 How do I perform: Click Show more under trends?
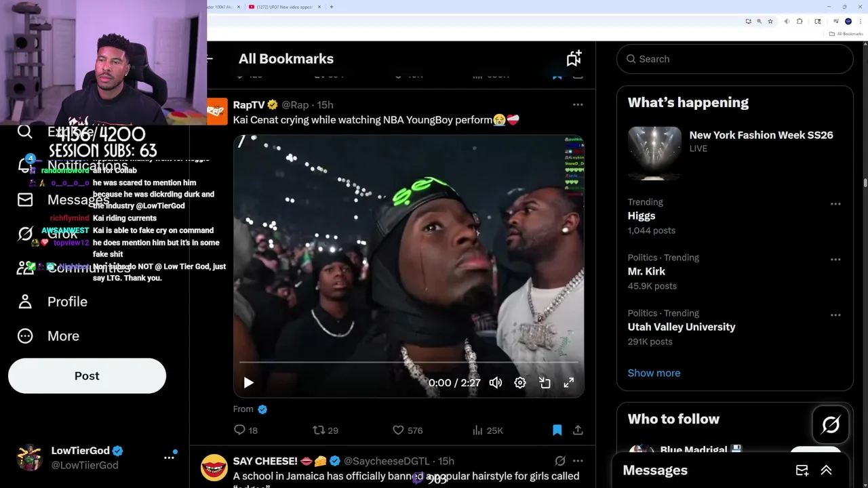[x=654, y=373]
